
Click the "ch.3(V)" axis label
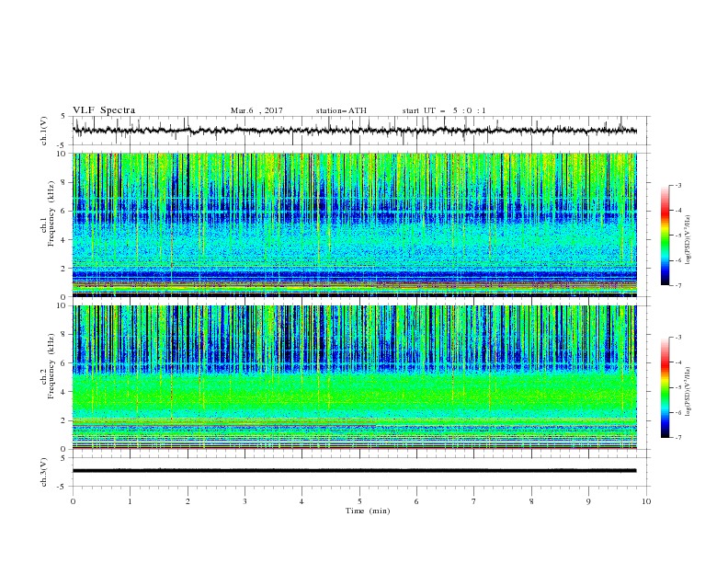click(44, 472)
